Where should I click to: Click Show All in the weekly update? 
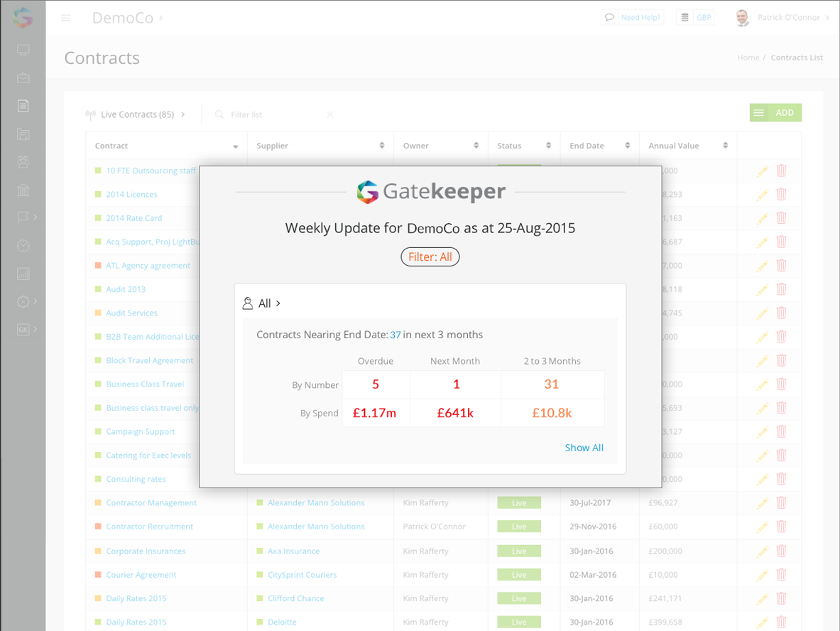pyautogui.click(x=584, y=448)
